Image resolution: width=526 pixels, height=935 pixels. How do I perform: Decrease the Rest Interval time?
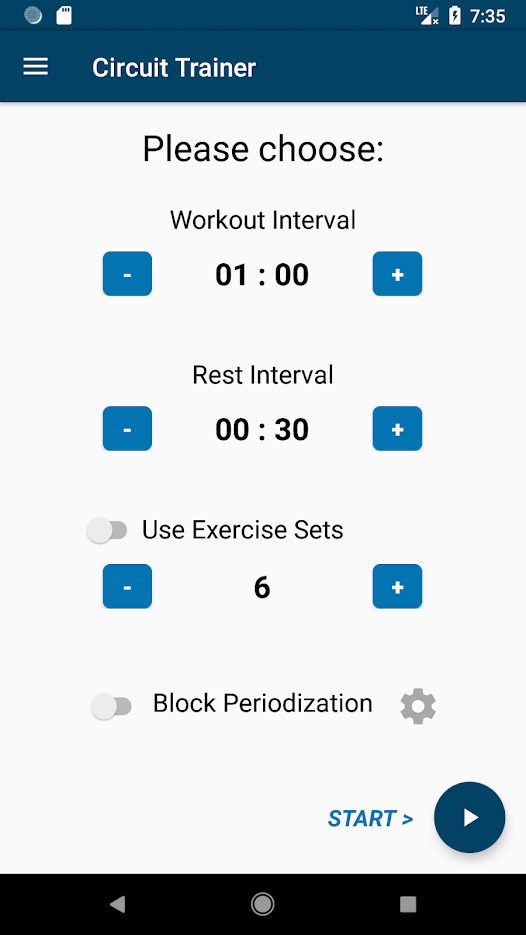127,428
